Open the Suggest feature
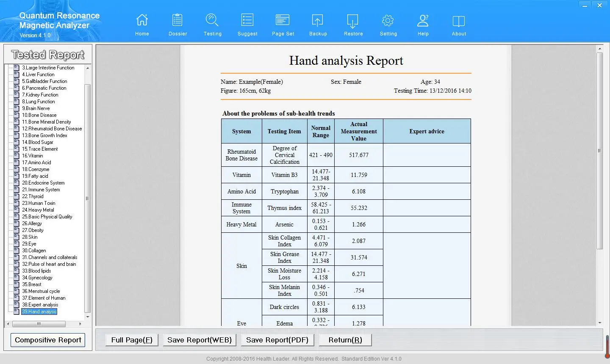 point(247,24)
